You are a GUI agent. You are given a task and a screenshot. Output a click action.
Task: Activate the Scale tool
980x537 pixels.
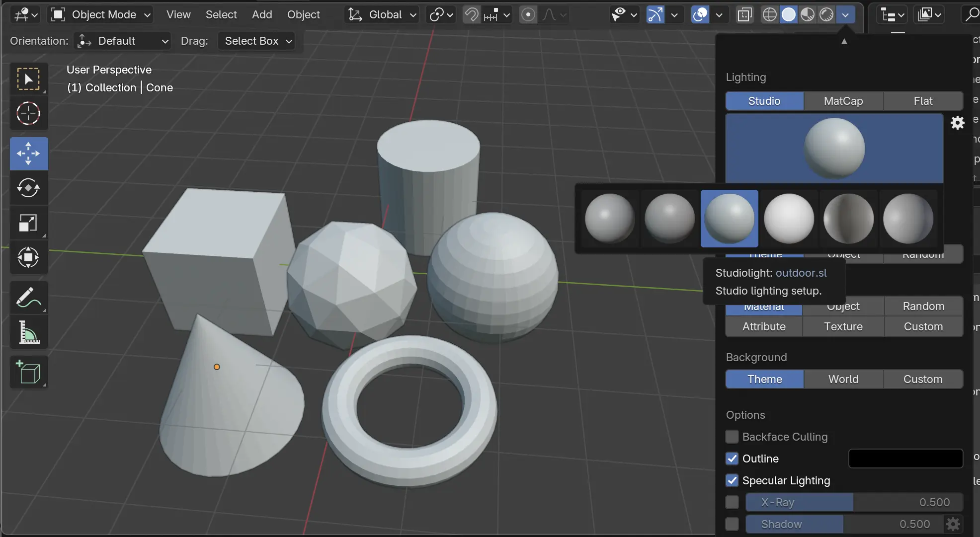(28, 223)
